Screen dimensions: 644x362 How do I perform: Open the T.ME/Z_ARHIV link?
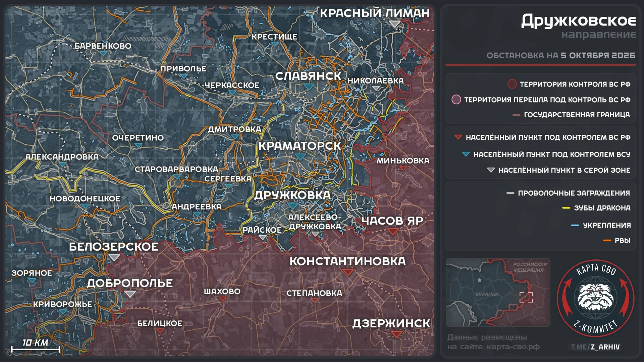pyautogui.click(x=595, y=347)
